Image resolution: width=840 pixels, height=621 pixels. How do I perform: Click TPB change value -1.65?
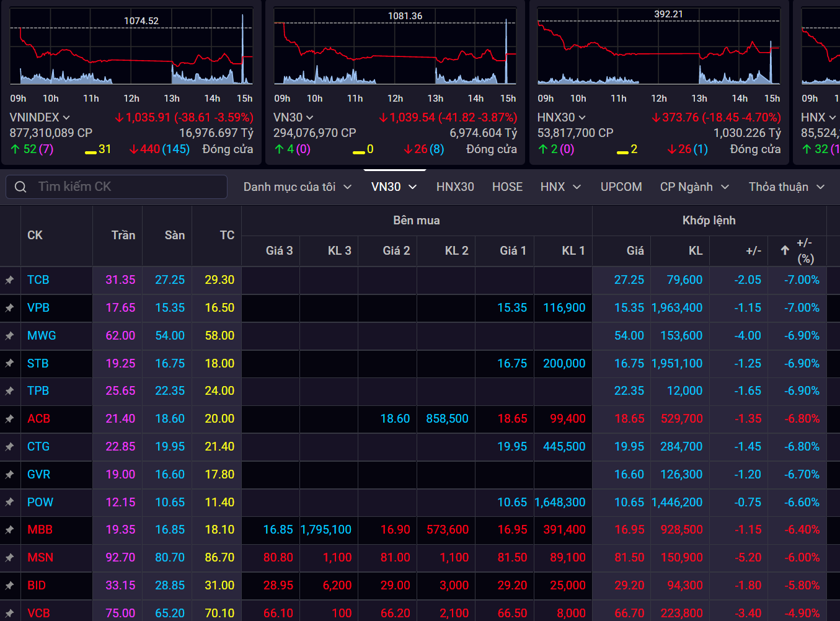point(748,391)
